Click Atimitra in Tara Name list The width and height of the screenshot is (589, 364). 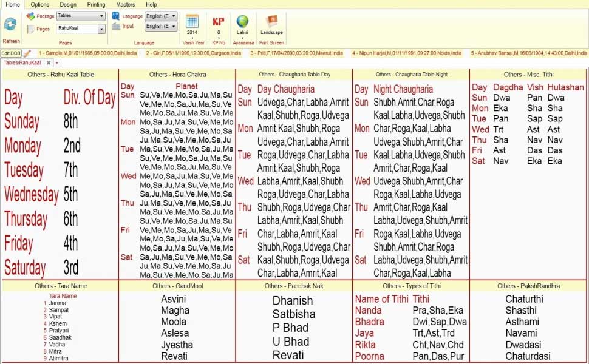pos(59,359)
